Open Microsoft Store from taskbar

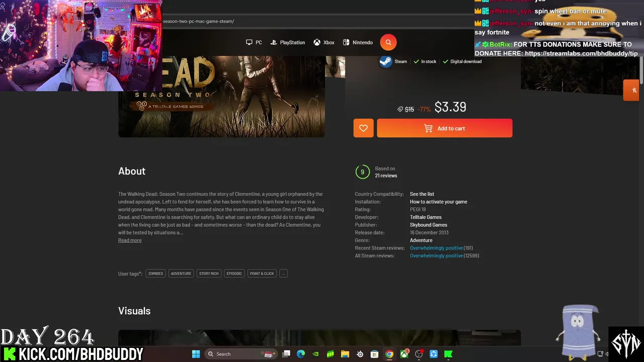coord(374,354)
